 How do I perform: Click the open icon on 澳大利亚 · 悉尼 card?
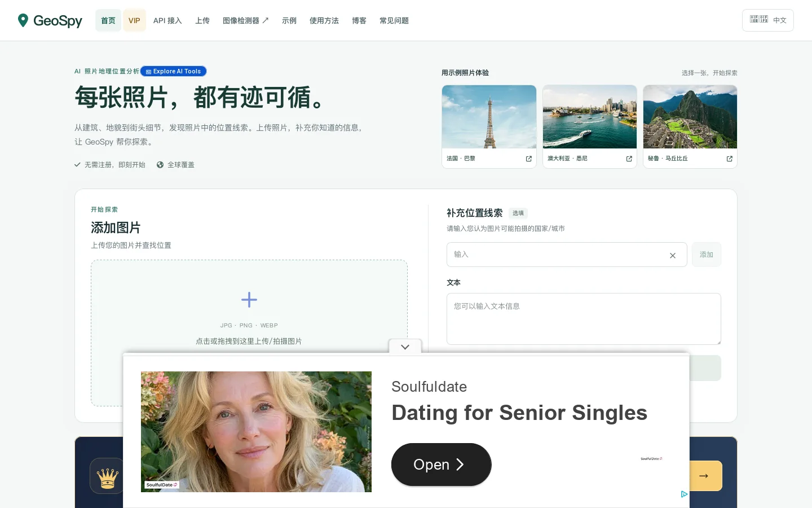coord(629,159)
